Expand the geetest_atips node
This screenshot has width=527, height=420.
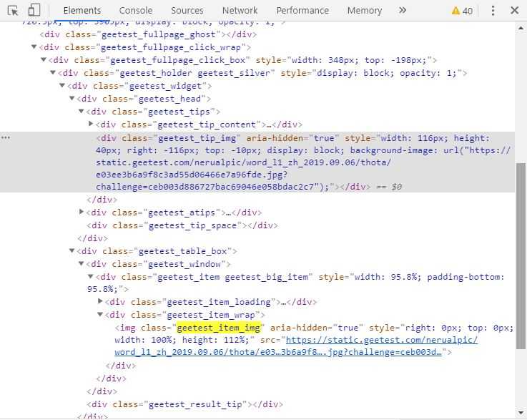coord(82,212)
